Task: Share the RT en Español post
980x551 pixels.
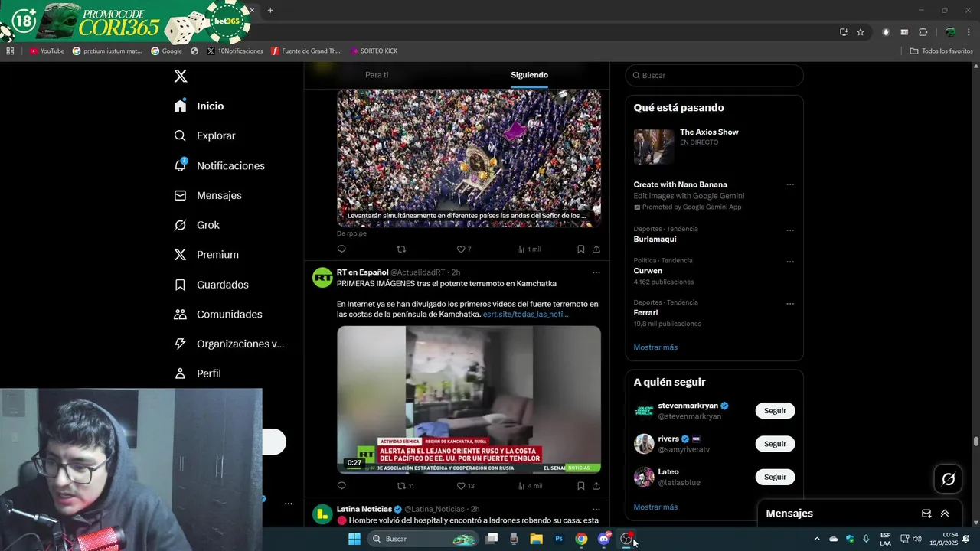Action: click(x=596, y=486)
